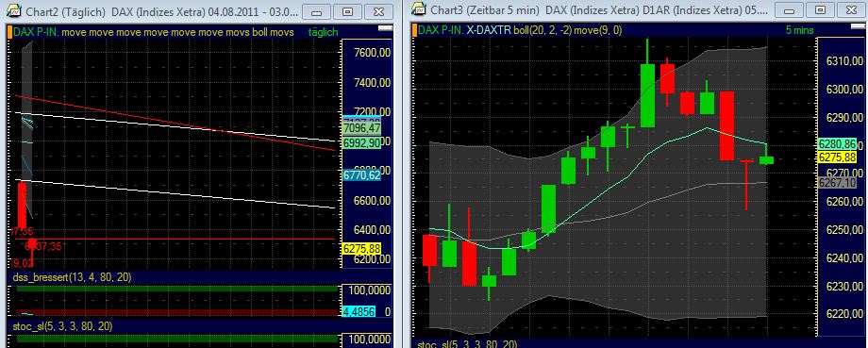Click the yellow 6275,88 price tag in Chart2
This screenshot has height=348, width=868.
tap(361, 249)
